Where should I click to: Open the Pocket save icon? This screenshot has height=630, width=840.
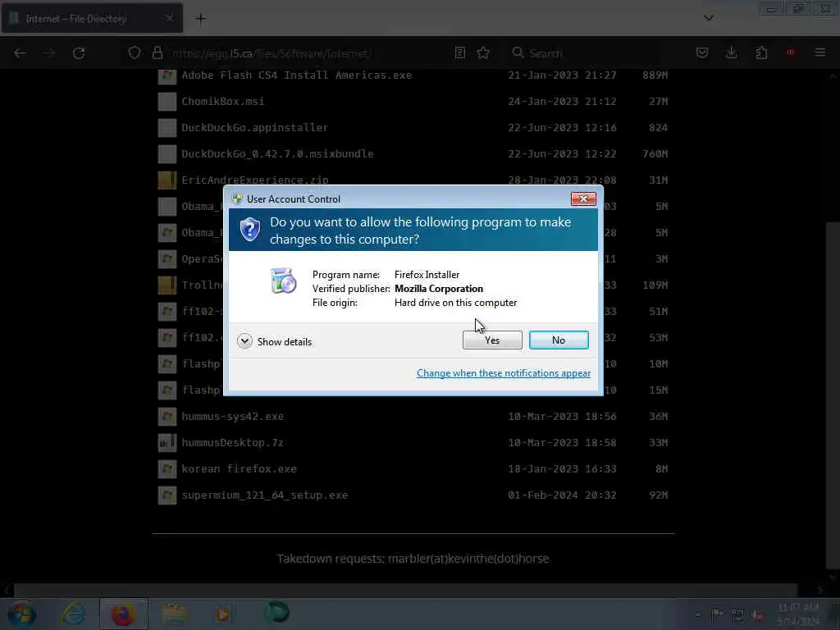pos(702,52)
